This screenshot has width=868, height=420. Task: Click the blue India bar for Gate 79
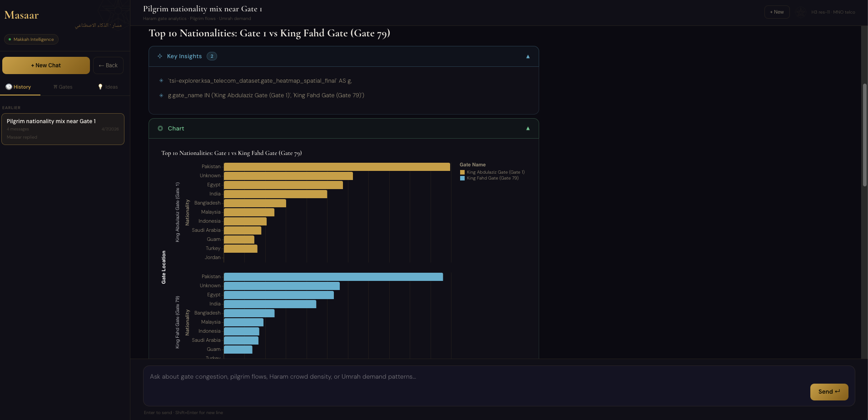(270, 304)
